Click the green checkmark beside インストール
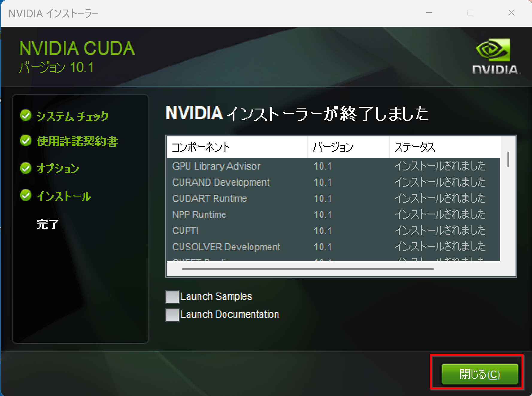Screen dimensions: 532x396 pos(26,195)
